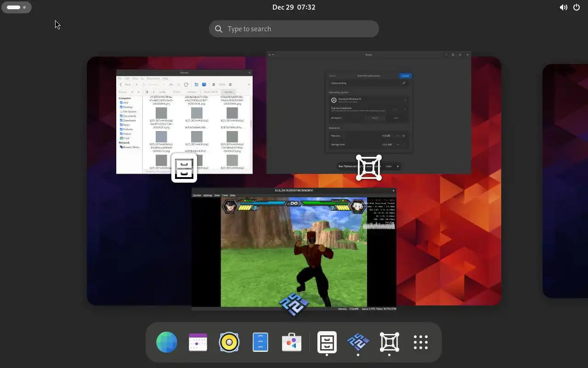Select the white file cabinet dock icon
Image resolution: width=588 pixels, height=368 pixels.
pos(327,342)
